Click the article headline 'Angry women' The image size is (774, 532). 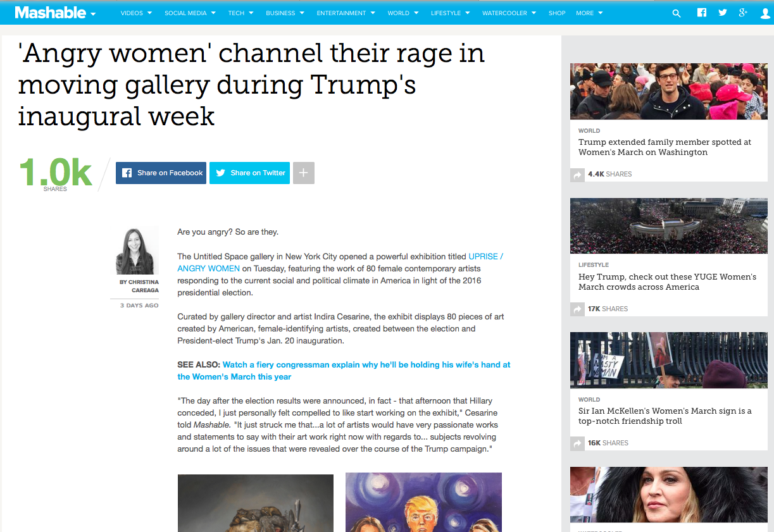251,85
